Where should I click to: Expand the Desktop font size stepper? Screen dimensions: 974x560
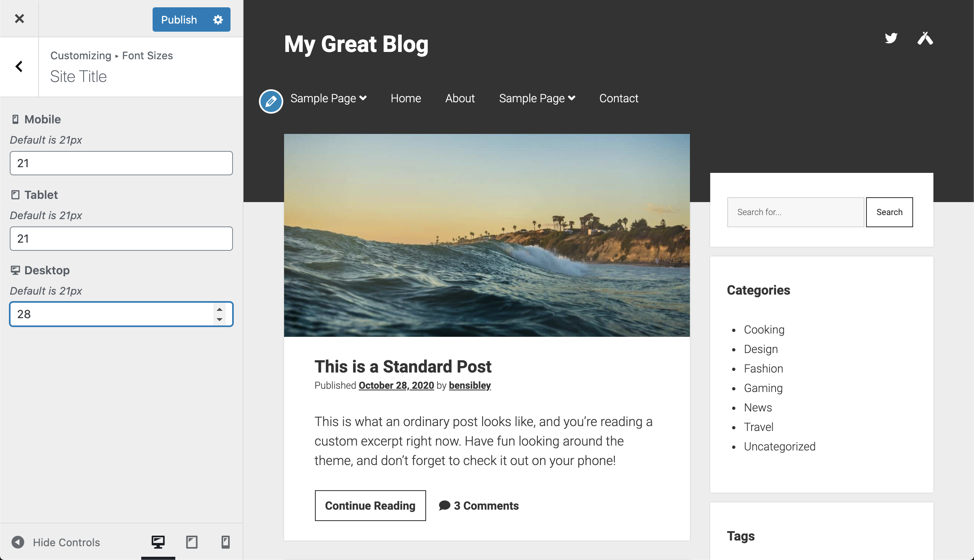tap(220, 310)
